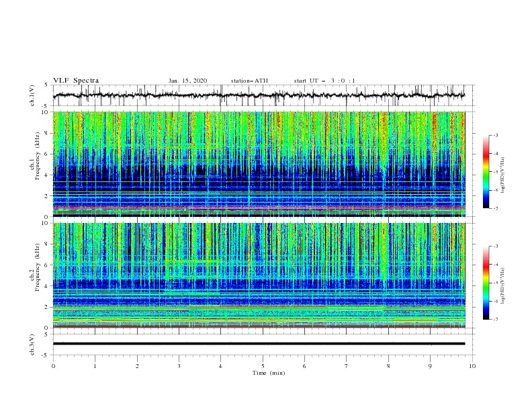Click the "-5" label on upper colorbar

coord(495,172)
